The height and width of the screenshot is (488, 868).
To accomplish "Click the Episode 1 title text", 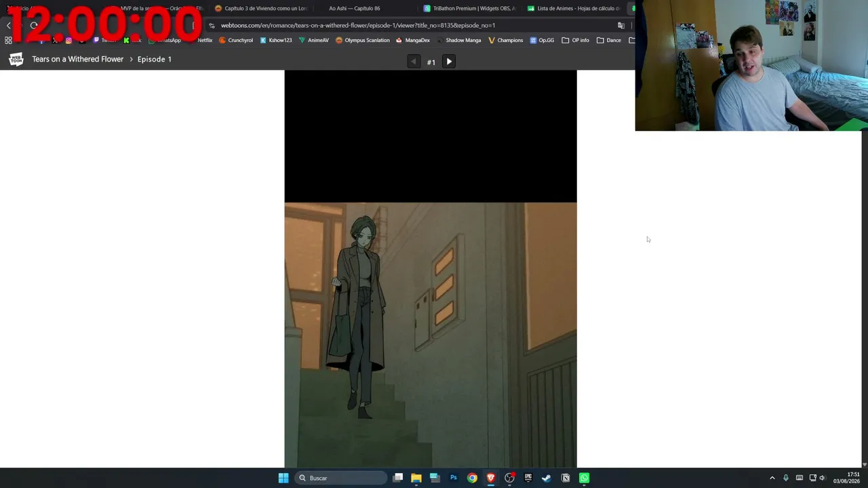I will pos(155,59).
